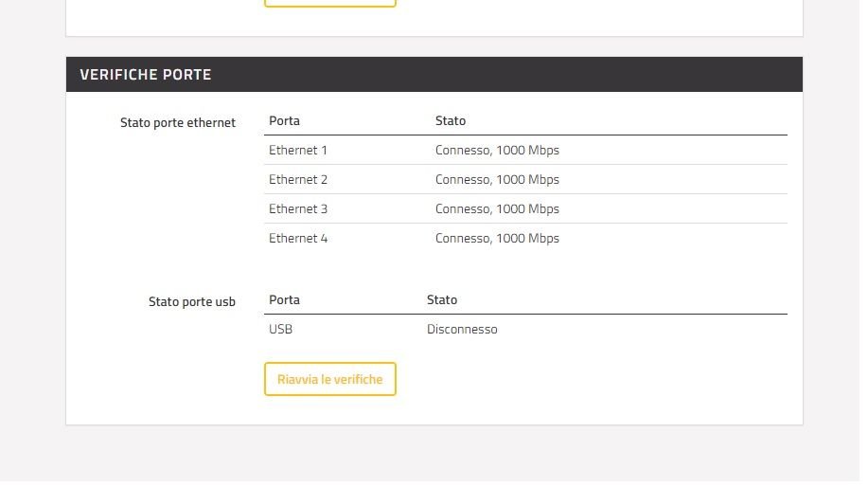
Task: Click the Stato header in USB table
Action: click(442, 299)
